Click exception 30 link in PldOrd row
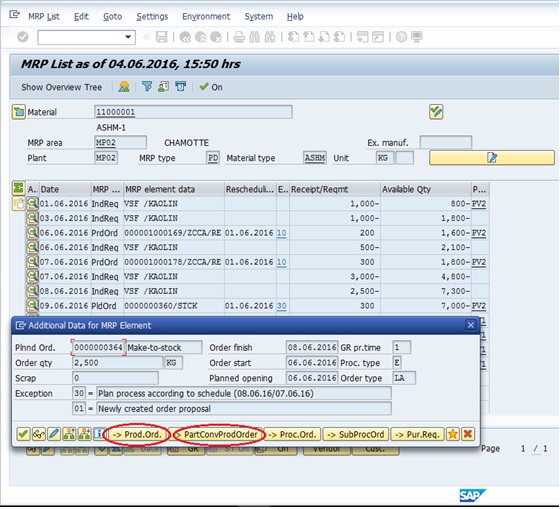Image resolution: width=560 pixels, height=509 pixels. click(x=281, y=306)
